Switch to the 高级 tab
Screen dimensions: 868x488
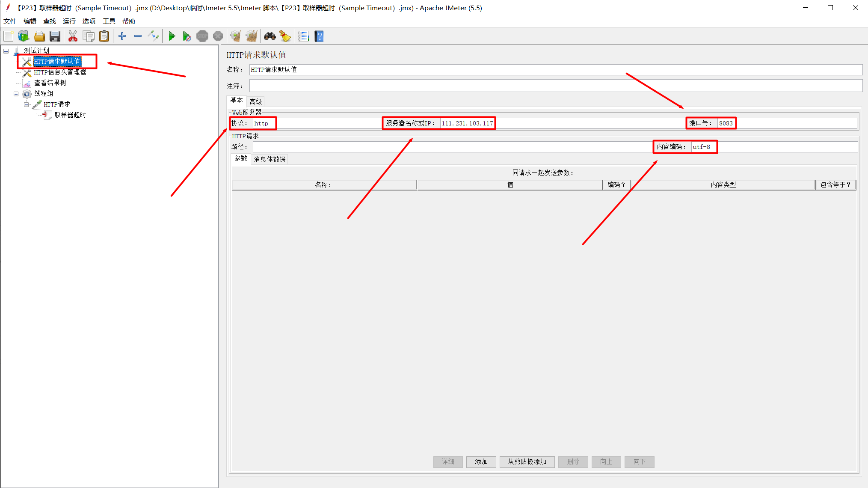[x=256, y=101]
